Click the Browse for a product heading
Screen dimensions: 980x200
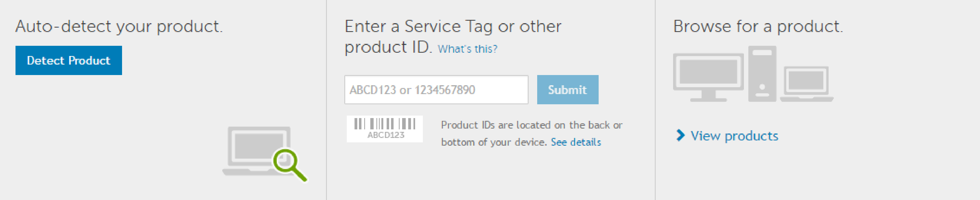[x=758, y=26]
